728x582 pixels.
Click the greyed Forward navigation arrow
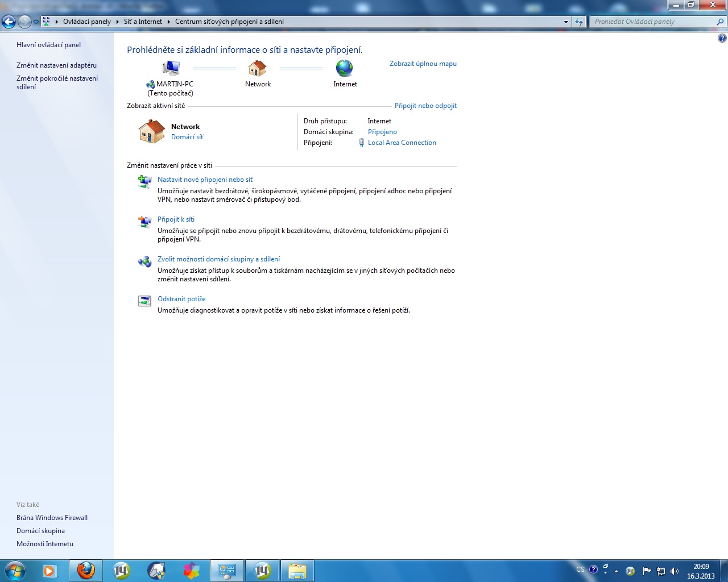pyautogui.click(x=24, y=22)
